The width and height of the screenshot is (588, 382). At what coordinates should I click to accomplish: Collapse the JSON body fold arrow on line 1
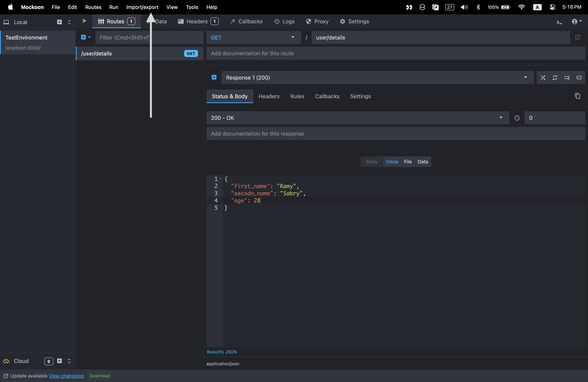[220, 179]
